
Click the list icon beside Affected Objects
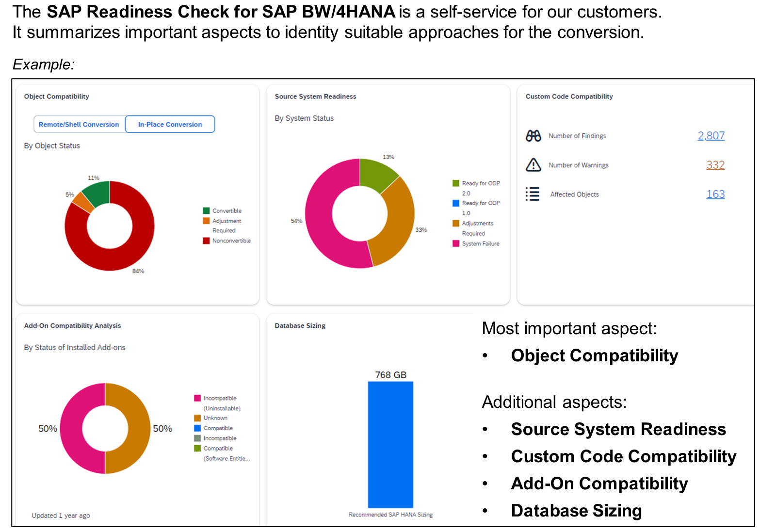(533, 194)
